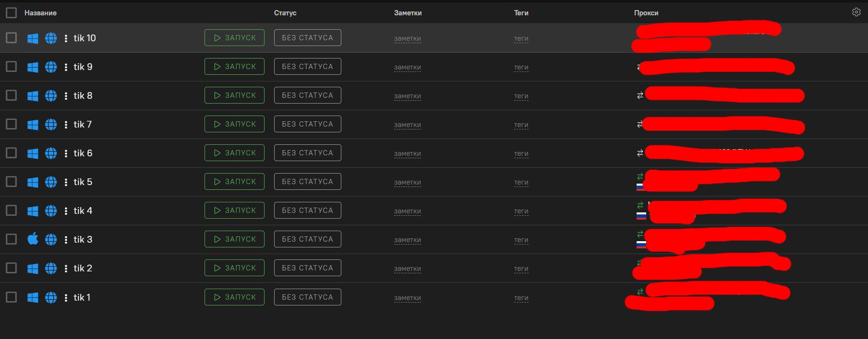This screenshot has height=339, width=868.
Task: Expand БЕЗ СТАТУСА selector for tik 2
Action: coord(307,268)
